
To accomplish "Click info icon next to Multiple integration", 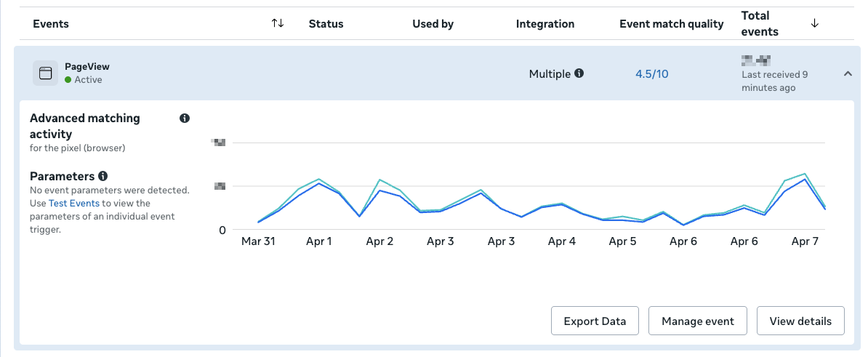I will click(x=579, y=73).
